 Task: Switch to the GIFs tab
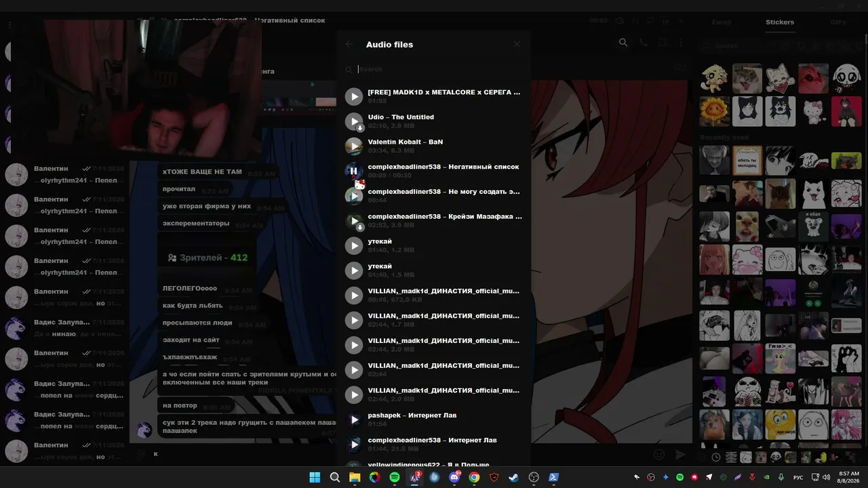[838, 22]
